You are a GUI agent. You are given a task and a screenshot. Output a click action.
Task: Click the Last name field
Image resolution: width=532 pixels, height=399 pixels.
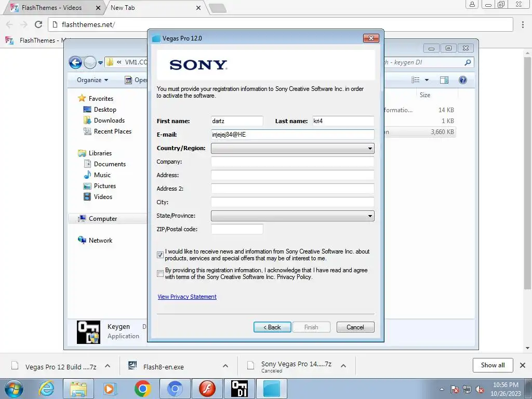(343, 121)
